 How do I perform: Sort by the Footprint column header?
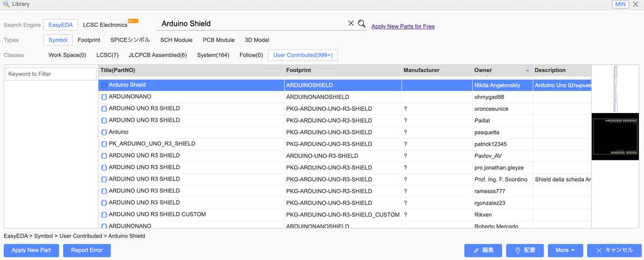343,70
